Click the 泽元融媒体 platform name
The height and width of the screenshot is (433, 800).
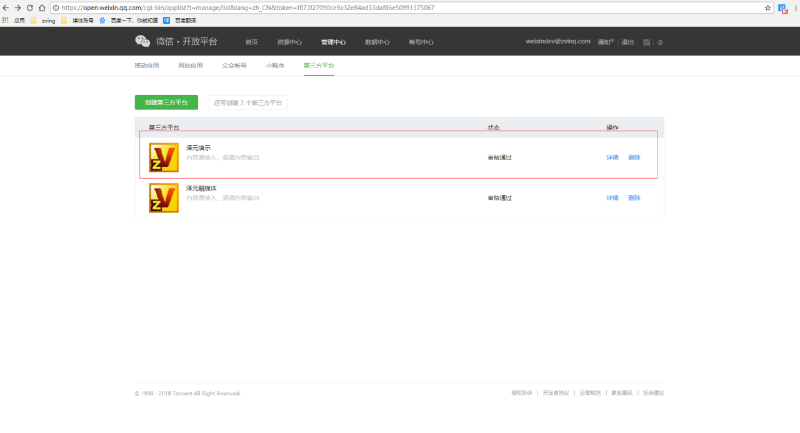(201, 188)
